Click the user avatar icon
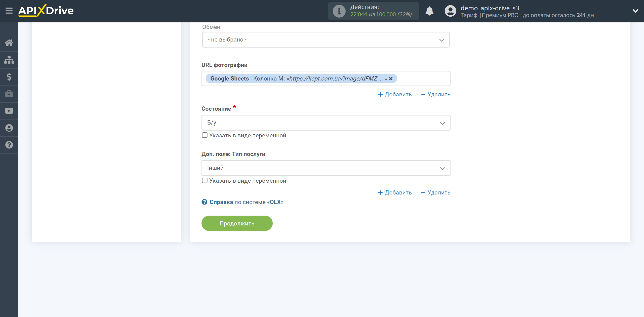 (x=450, y=11)
